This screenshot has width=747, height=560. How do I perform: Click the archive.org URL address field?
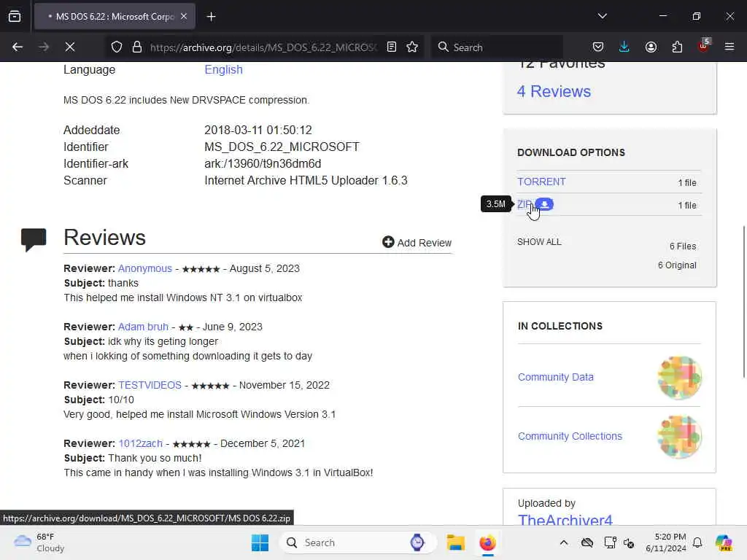tap(263, 47)
